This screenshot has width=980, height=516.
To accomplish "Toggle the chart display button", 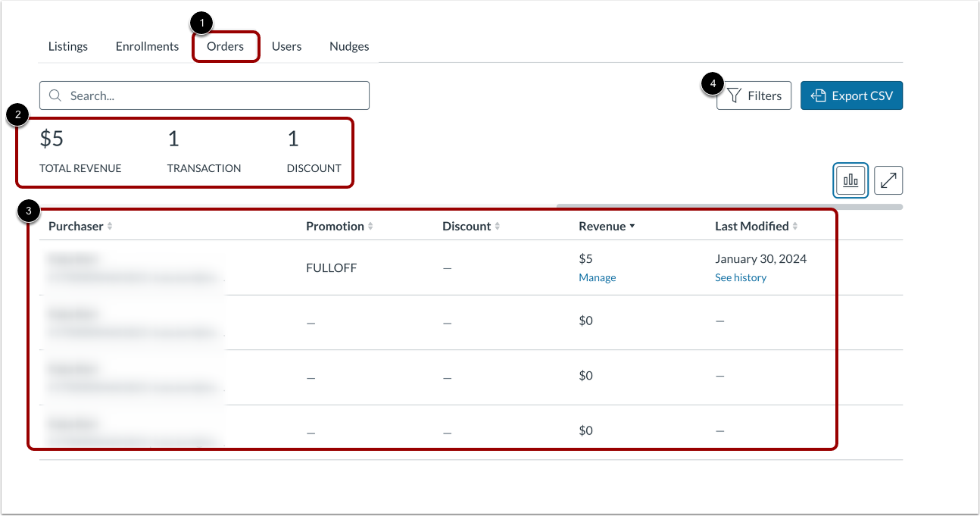I will [x=850, y=180].
